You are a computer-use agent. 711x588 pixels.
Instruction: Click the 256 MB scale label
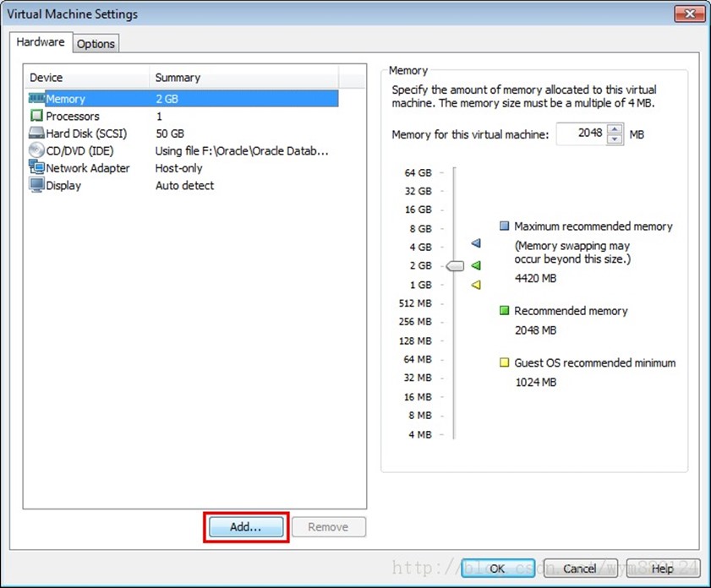[415, 322]
